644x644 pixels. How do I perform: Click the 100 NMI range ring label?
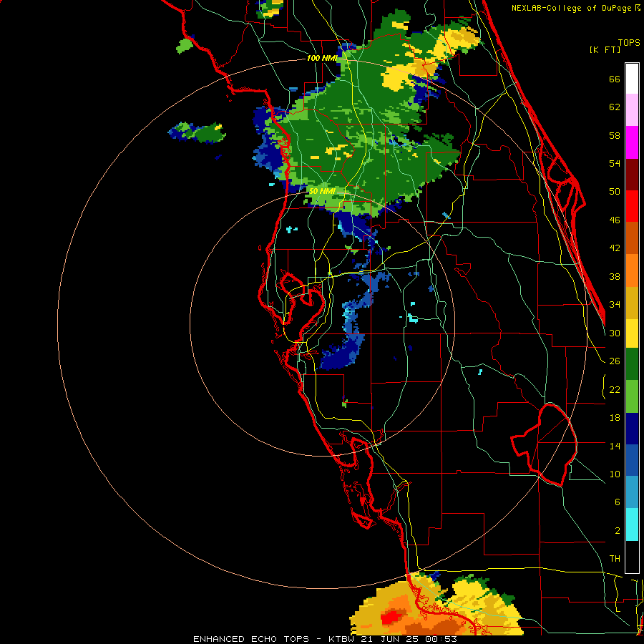[321, 58]
